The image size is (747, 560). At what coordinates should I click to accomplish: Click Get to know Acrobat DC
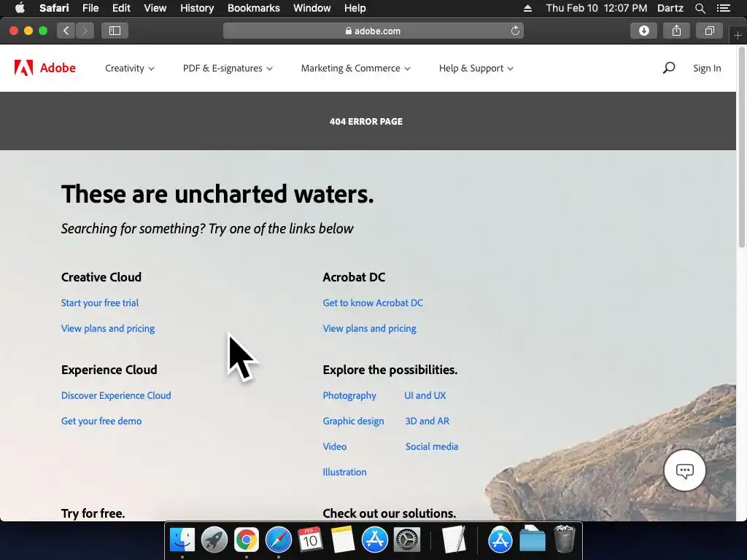(373, 303)
